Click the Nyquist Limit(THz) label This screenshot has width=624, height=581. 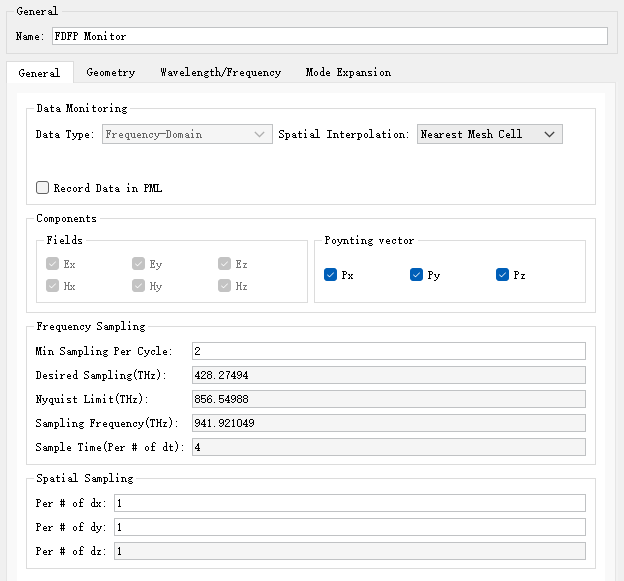[92, 399]
